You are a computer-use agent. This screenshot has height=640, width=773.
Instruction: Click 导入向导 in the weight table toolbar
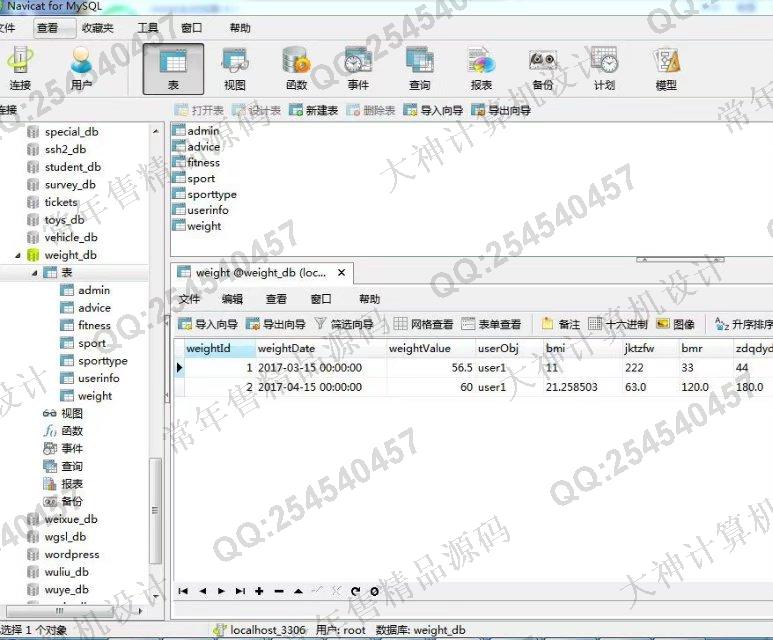[x=208, y=324]
